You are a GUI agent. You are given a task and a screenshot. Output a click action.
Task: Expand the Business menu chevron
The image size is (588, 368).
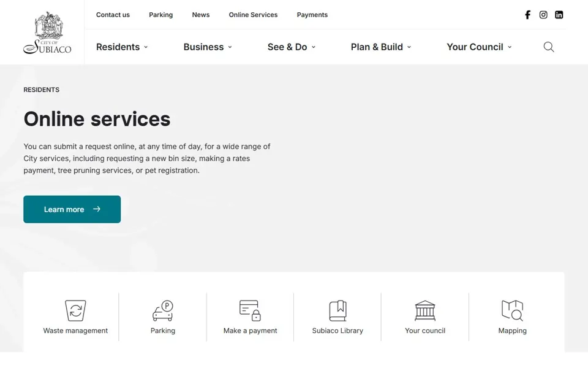[x=230, y=47]
